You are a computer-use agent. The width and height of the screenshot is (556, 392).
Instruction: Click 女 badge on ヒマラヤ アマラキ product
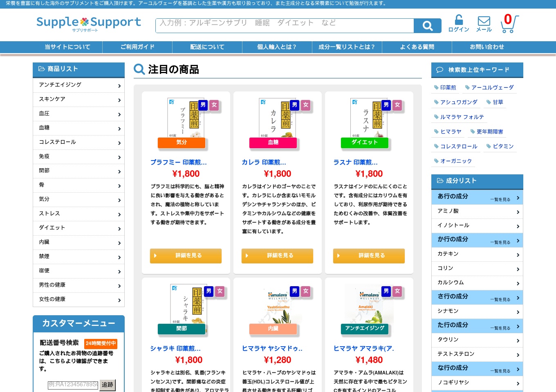coord(397,291)
